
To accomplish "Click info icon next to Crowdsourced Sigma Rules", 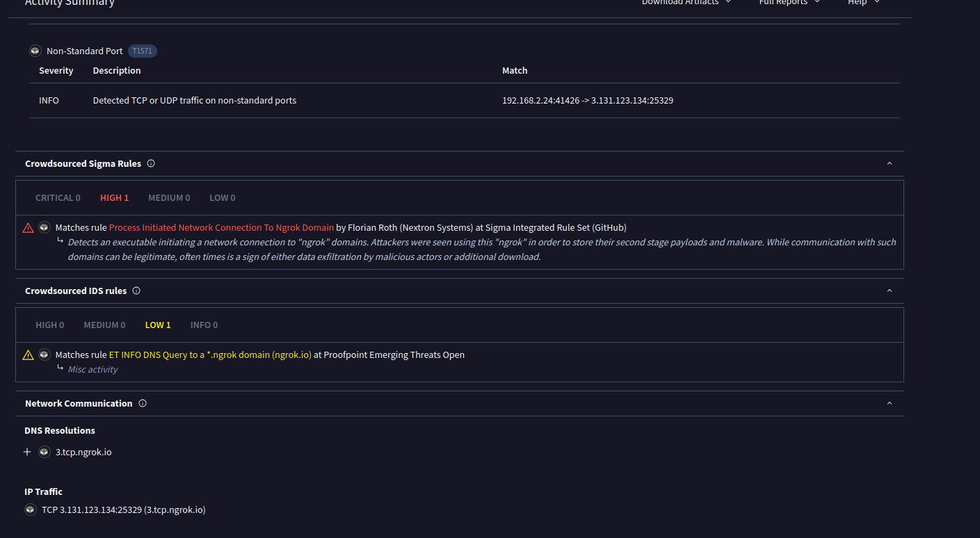I will [151, 164].
